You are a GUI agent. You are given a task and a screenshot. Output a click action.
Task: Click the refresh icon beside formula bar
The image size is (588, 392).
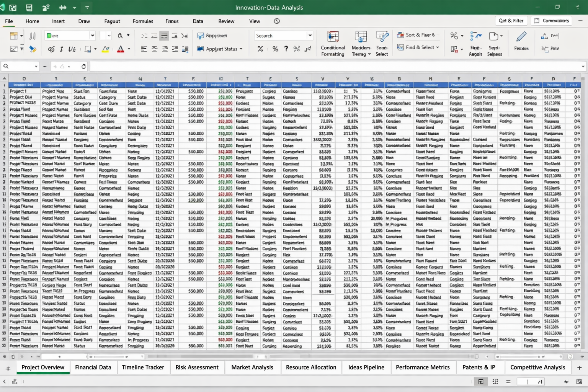(x=83, y=66)
